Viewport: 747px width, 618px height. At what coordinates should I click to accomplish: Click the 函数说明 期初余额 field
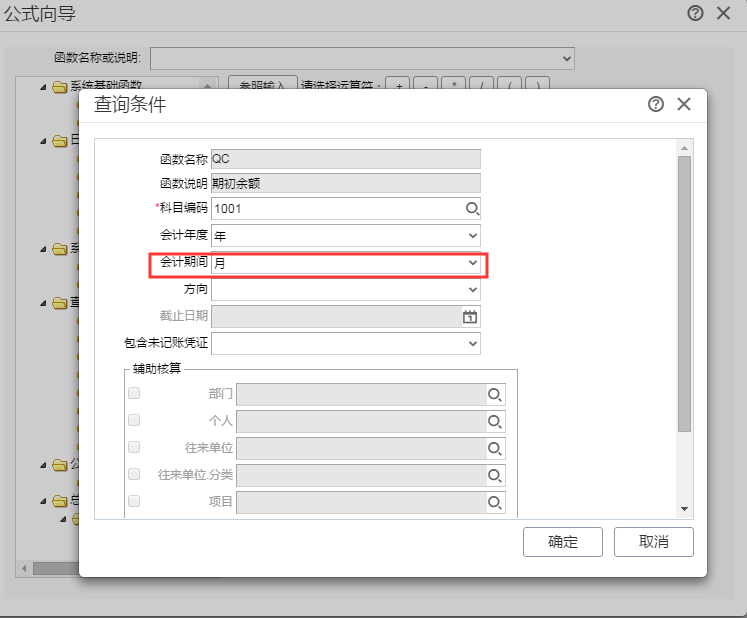pyautogui.click(x=346, y=183)
